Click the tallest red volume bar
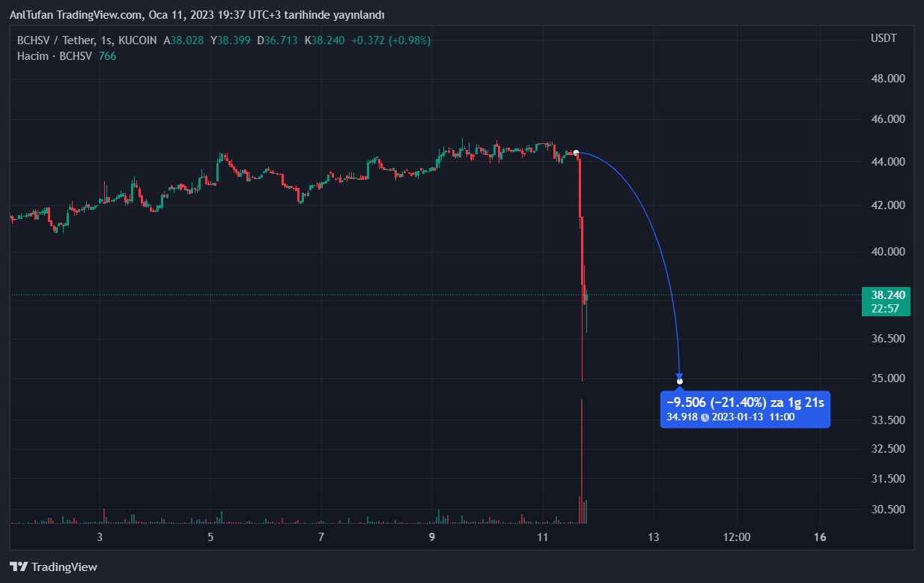 582,465
